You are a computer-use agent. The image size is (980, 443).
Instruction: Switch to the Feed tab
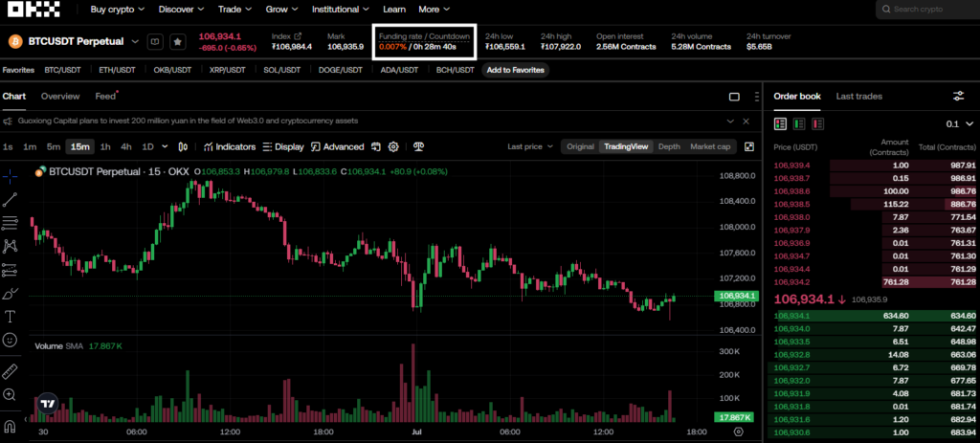105,97
